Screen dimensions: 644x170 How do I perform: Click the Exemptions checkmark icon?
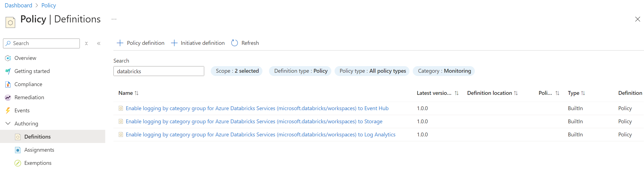[18, 163]
